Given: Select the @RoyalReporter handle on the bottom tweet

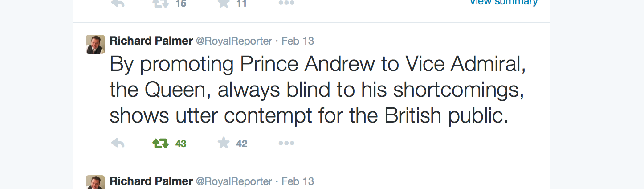Looking at the screenshot, I should 234,181.
